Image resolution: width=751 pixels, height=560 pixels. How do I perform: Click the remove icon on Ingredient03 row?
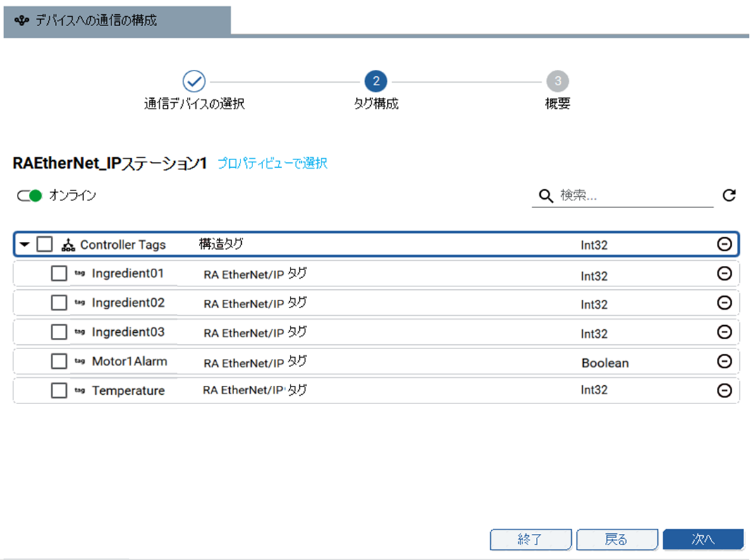(x=723, y=331)
